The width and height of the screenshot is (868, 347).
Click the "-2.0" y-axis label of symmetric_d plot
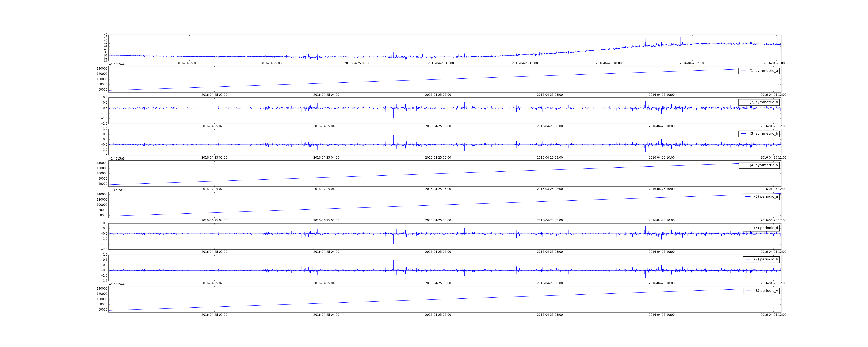coord(104,124)
